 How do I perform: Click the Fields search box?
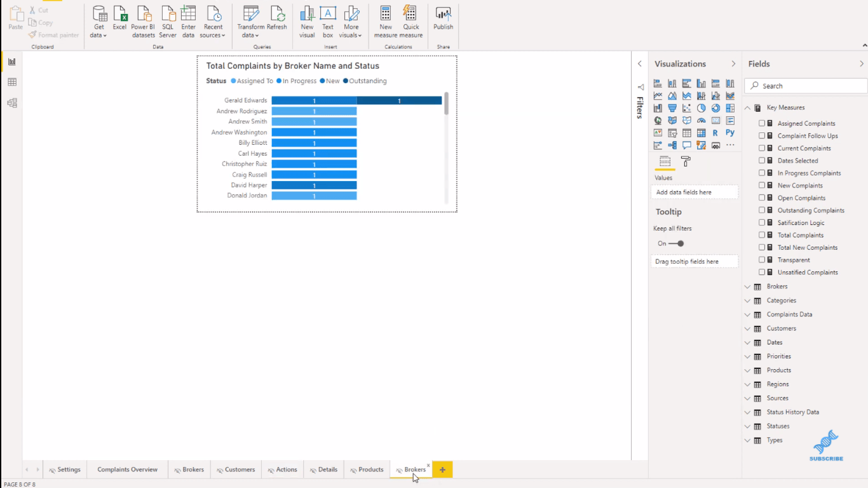coord(806,86)
